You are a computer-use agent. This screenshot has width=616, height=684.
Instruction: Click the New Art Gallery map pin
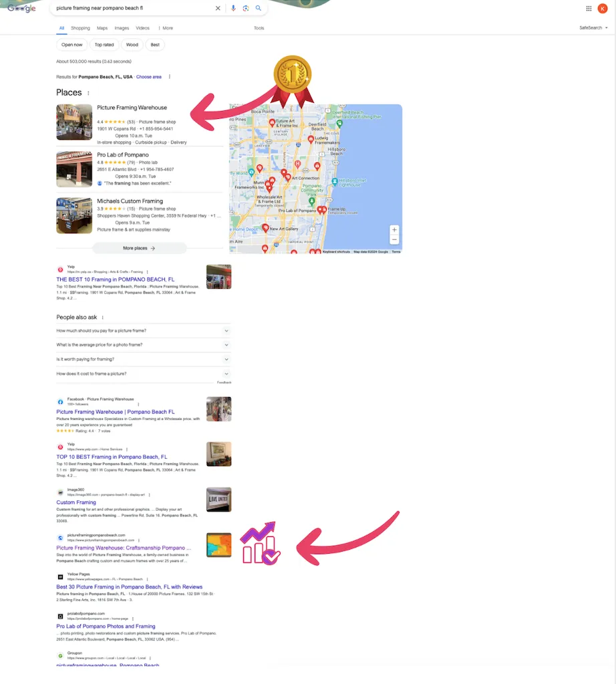click(x=265, y=228)
